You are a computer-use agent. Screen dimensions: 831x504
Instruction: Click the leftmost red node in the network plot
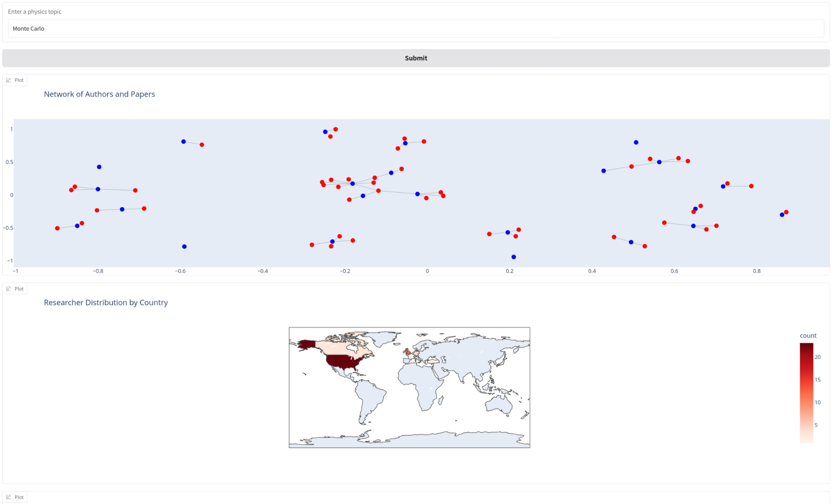[x=57, y=228]
